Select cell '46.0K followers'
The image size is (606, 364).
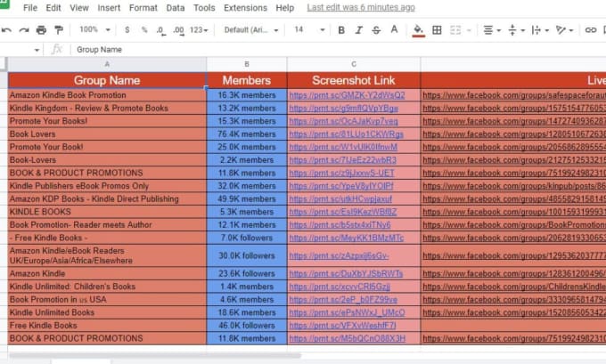pyautogui.click(x=247, y=326)
